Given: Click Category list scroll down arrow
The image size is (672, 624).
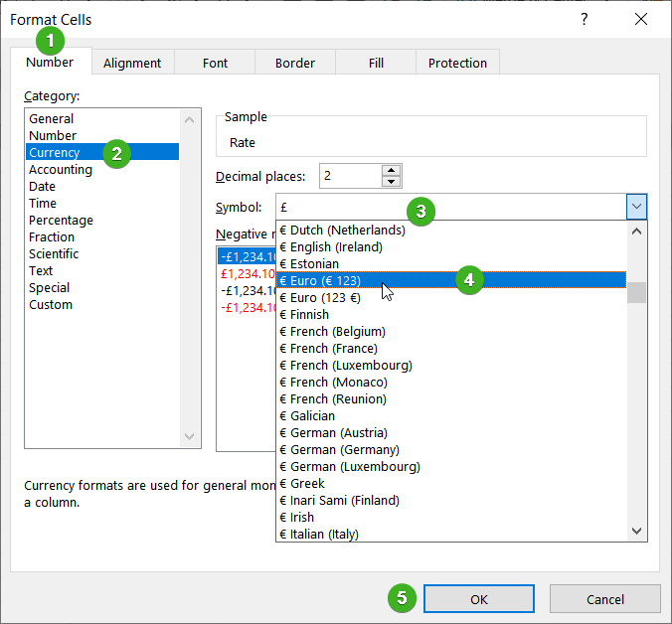Looking at the screenshot, I should tap(190, 436).
